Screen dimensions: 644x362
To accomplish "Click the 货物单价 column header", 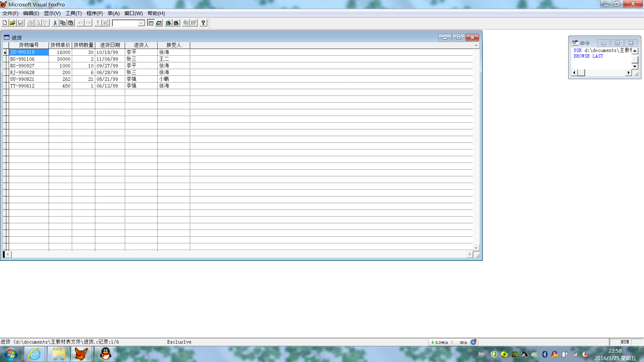I will [60, 45].
